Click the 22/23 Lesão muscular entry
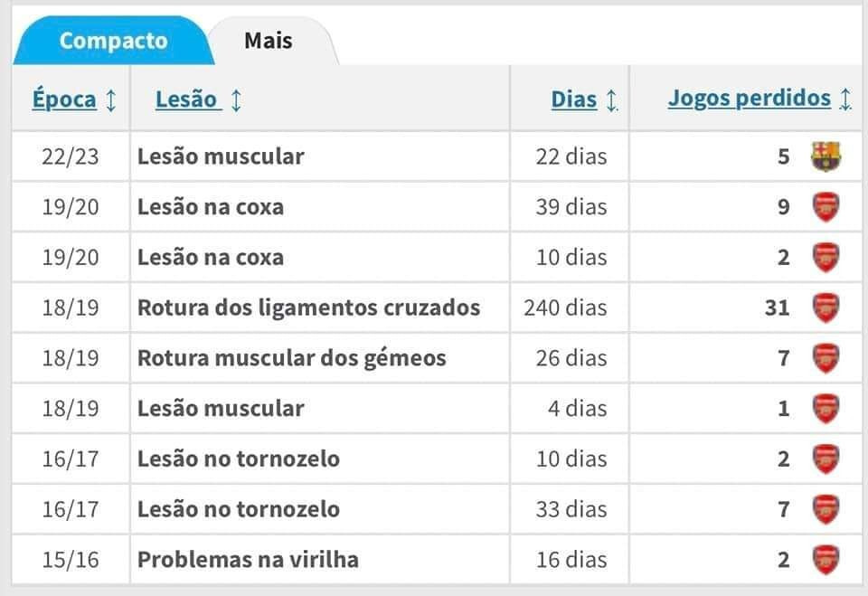Viewport: 868px width, 596px height. 221,156
